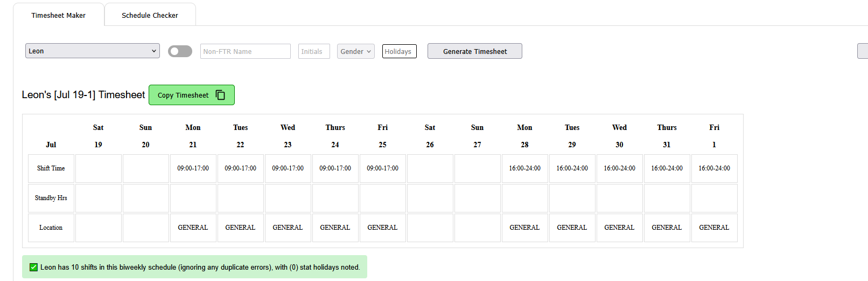Click Wednesday 23 standby hours cell
This screenshot has height=281, width=868.
coord(288,198)
